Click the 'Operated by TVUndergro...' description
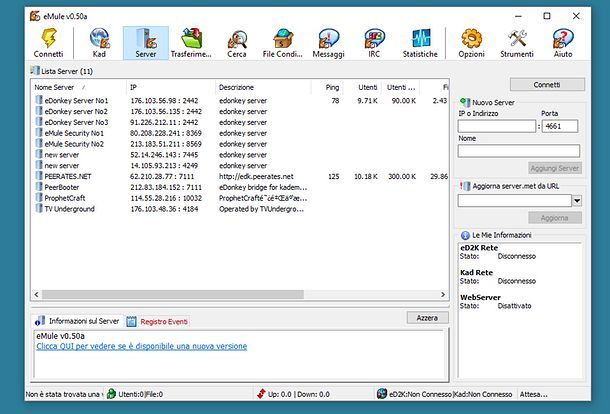The width and height of the screenshot is (610, 414). (261, 209)
